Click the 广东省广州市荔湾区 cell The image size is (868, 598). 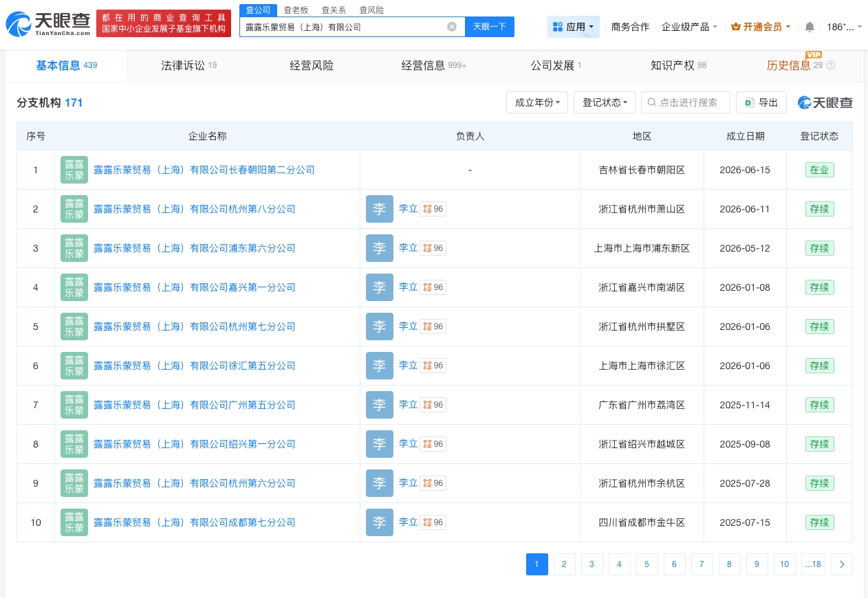[x=642, y=405]
